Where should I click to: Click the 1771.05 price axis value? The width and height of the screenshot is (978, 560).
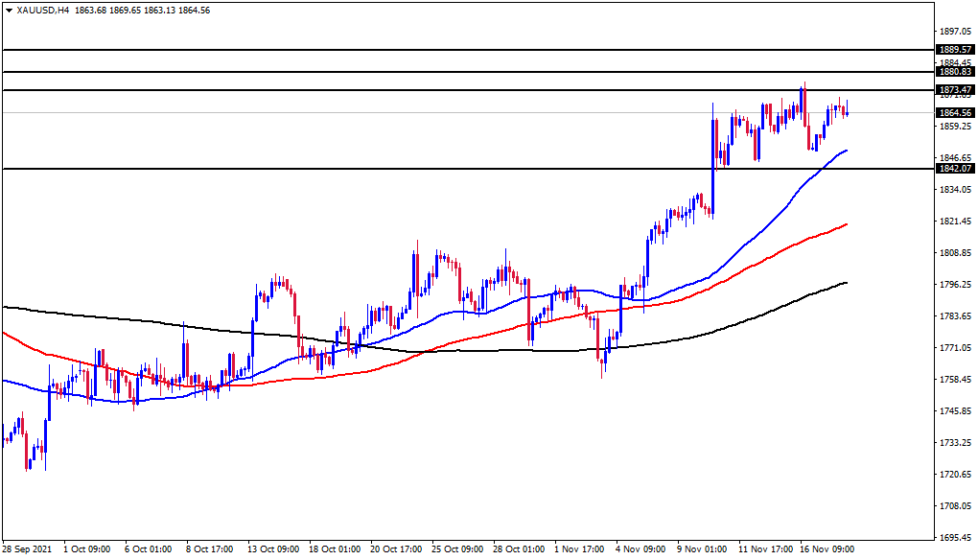(956, 347)
